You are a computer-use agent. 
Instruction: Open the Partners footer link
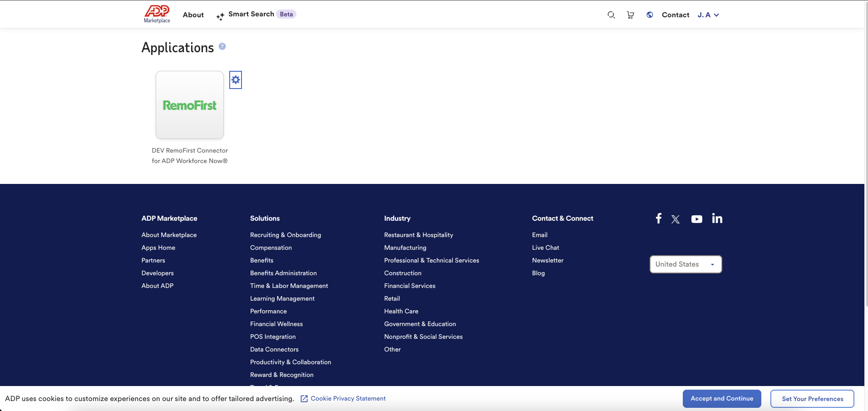pos(153,260)
